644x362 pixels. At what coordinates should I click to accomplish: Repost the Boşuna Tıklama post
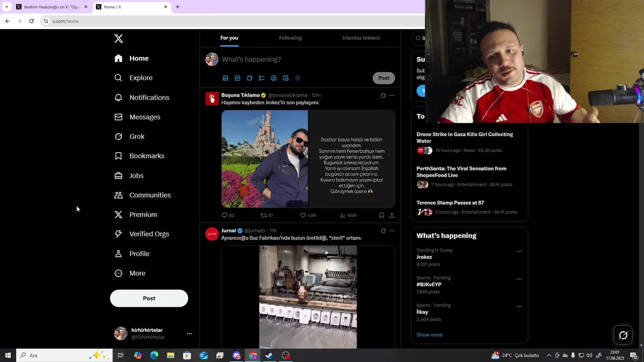tap(267, 215)
